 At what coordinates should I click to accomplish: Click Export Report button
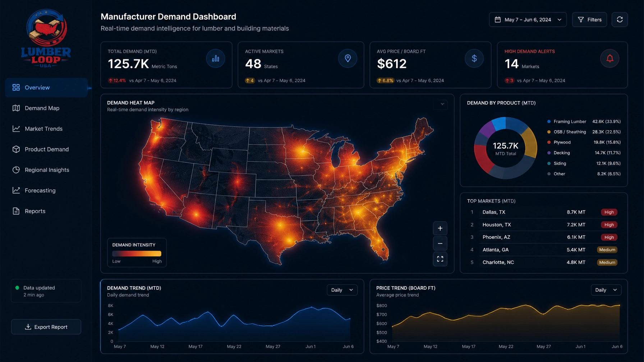click(46, 327)
